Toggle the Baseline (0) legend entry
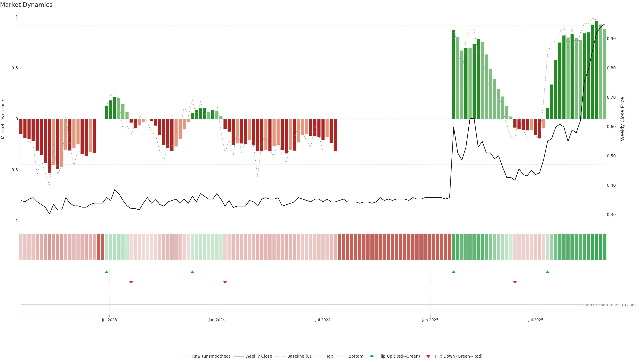 [299, 356]
